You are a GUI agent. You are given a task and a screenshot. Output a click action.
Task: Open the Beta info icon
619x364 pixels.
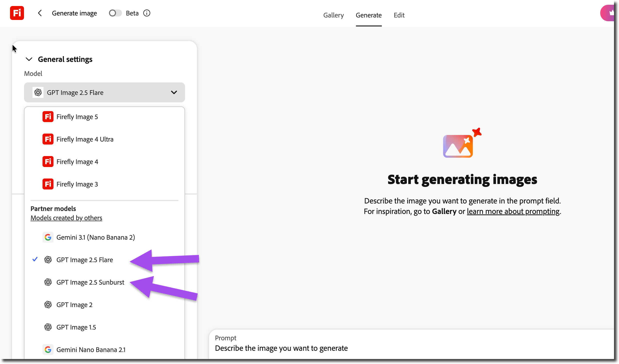pyautogui.click(x=147, y=13)
